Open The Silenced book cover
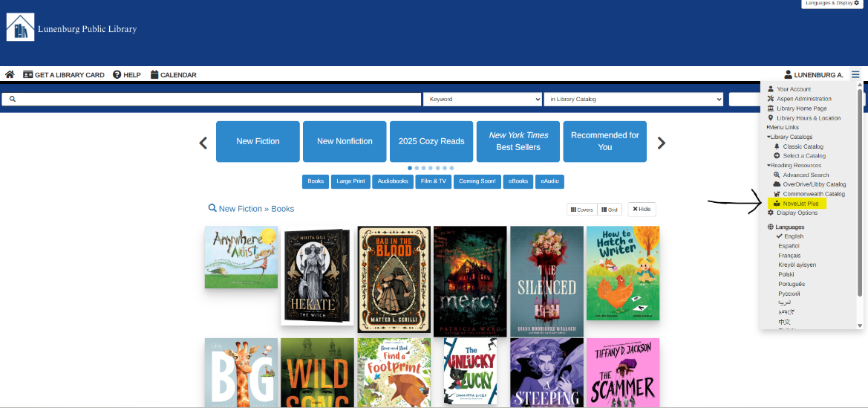 [x=547, y=281]
